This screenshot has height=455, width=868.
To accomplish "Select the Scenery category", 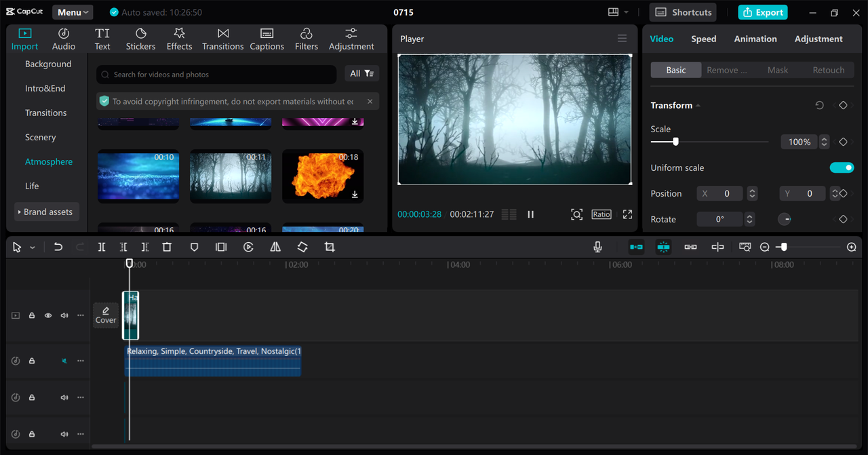I will pyautogui.click(x=41, y=137).
